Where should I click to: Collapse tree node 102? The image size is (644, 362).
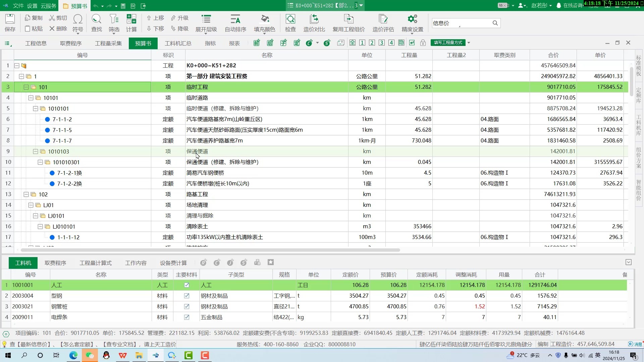(26, 194)
